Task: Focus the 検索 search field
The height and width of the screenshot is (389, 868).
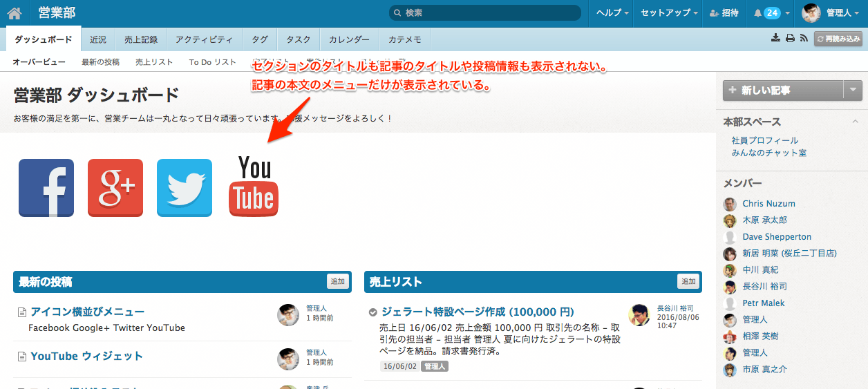Action: tap(485, 12)
